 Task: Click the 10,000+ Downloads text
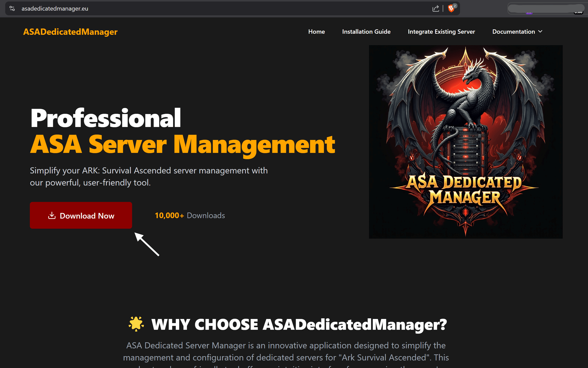[x=190, y=215]
